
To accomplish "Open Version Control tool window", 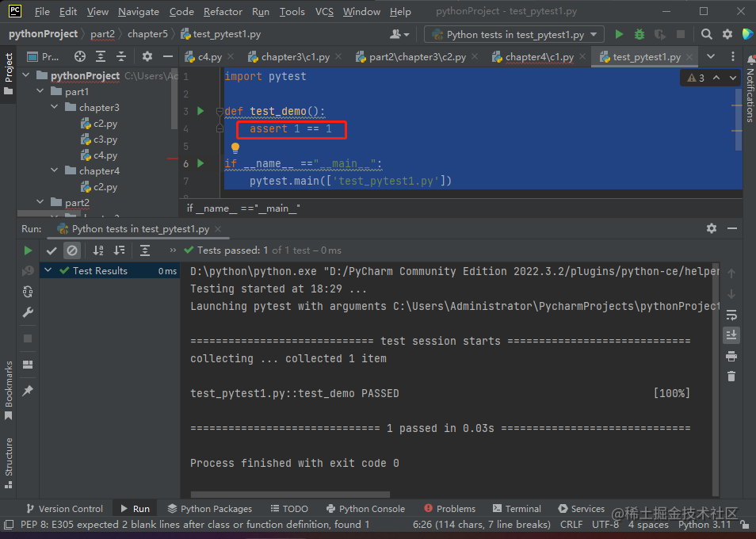I will pos(65,509).
